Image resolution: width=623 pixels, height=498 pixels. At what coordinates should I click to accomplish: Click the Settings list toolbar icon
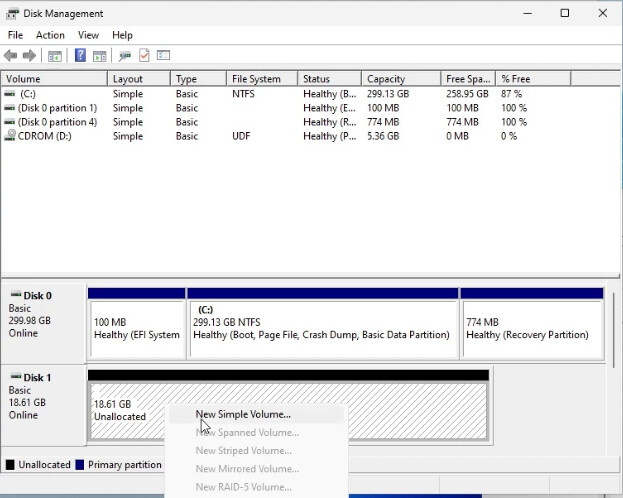pyautogui.click(x=163, y=55)
